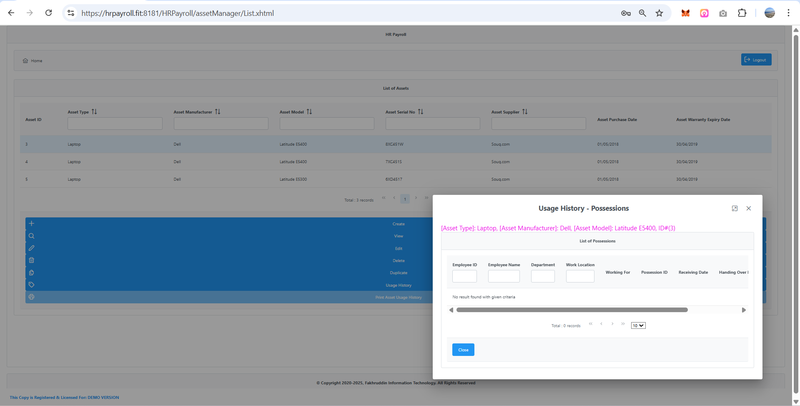Open the browser Extensions puzzle icon
The image size is (800, 406).
[x=742, y=13]
